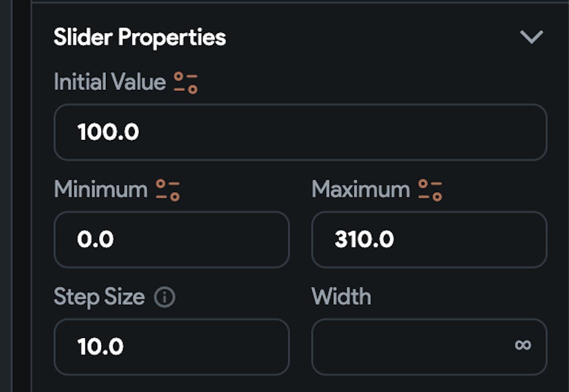
Task: Show the Step Size info tooltip icon
Action: click(x=165, y=298)
